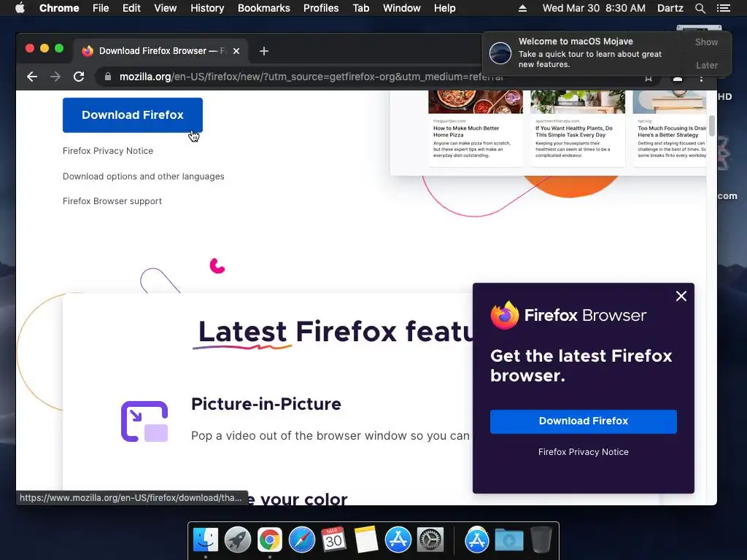Screen dimensions: 747x560
Task: Open Notification Center list icon
Action: 724,8
